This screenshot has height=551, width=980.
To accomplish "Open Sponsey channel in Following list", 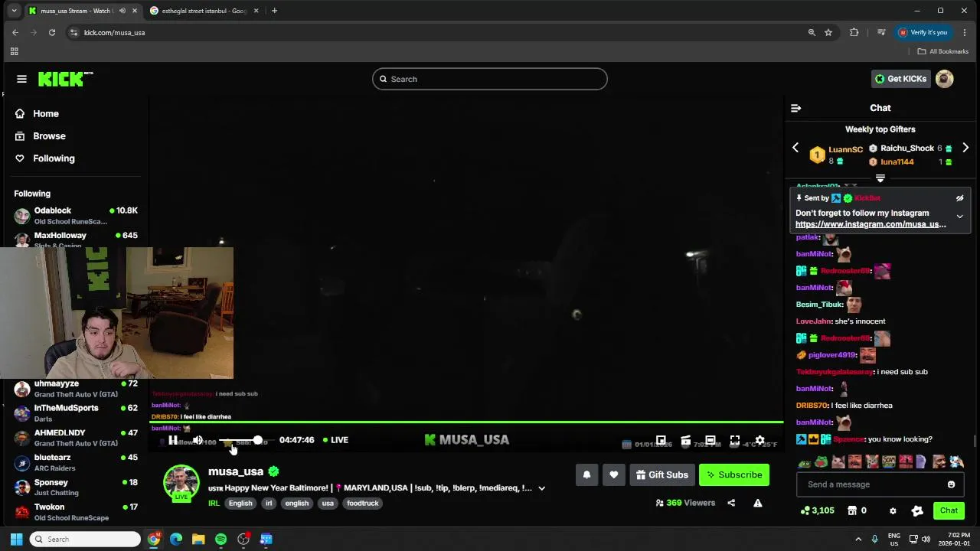I will pyautogui.click(x=76, y=487).
